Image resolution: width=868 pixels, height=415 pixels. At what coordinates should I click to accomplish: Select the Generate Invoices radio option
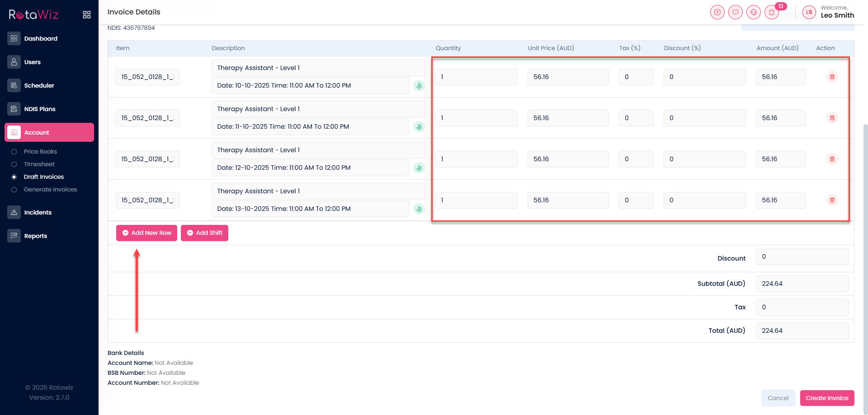(14, 190)
